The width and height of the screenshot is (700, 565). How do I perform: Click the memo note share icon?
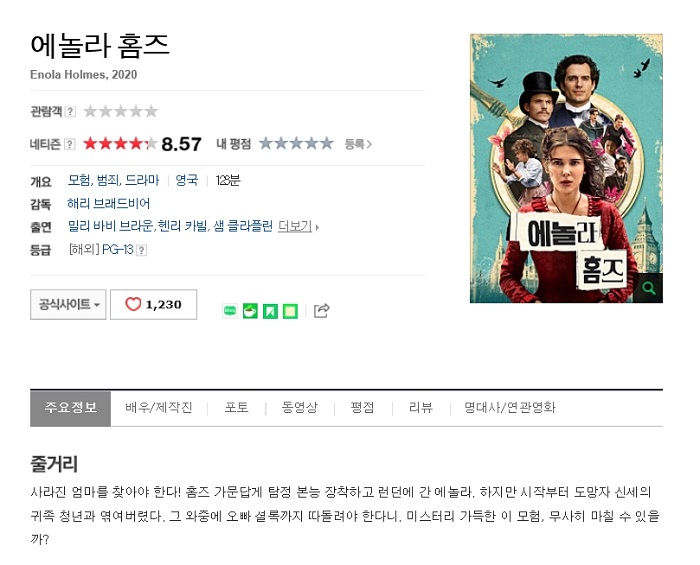(290, 311)
